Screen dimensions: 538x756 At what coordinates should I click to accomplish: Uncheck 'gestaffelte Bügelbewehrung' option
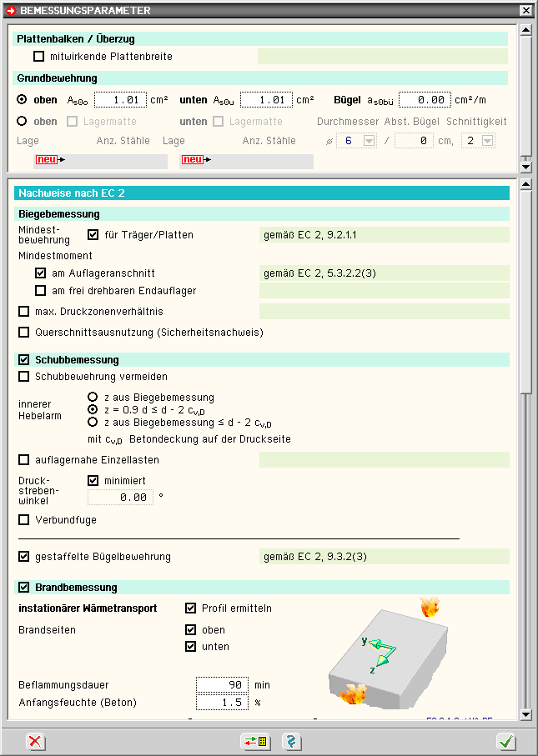click(24, 557)
